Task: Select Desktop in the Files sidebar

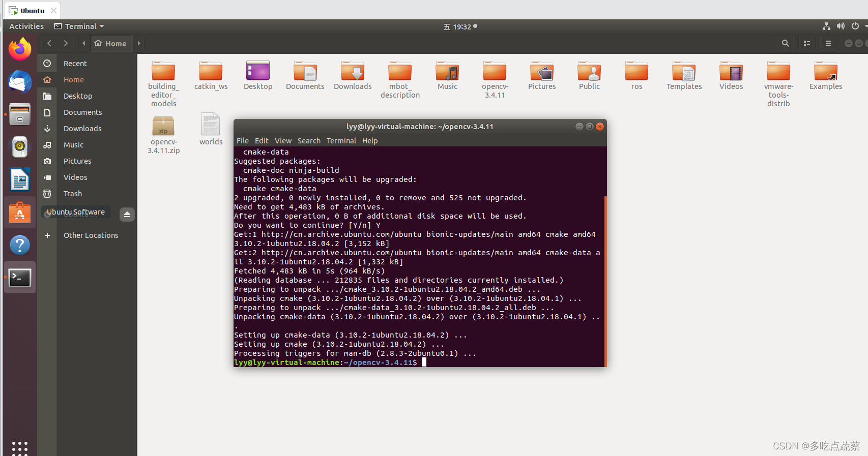Action: tap(87, 96)
